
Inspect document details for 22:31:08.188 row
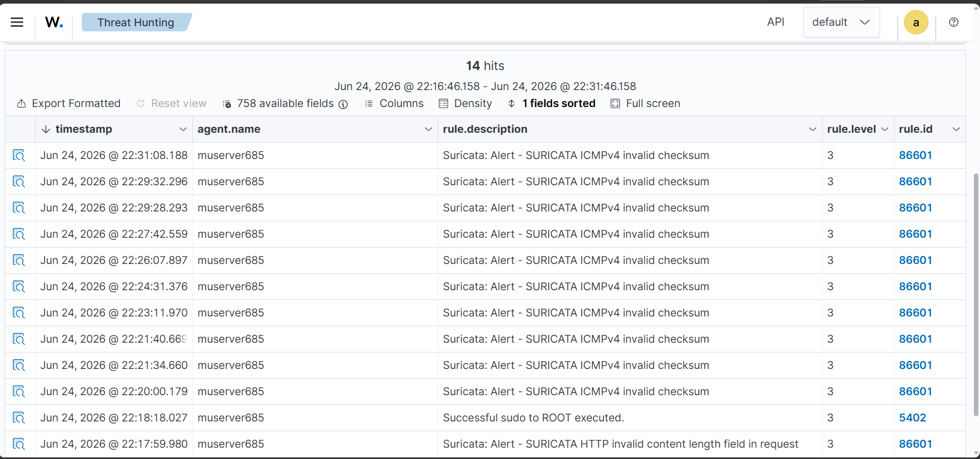[x=19, y=155]
